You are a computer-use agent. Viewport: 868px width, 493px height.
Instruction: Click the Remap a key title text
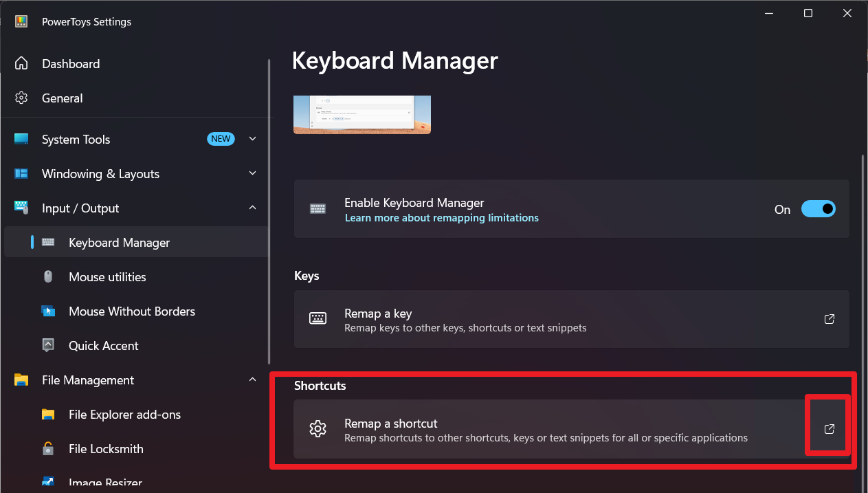pos(378,314)
